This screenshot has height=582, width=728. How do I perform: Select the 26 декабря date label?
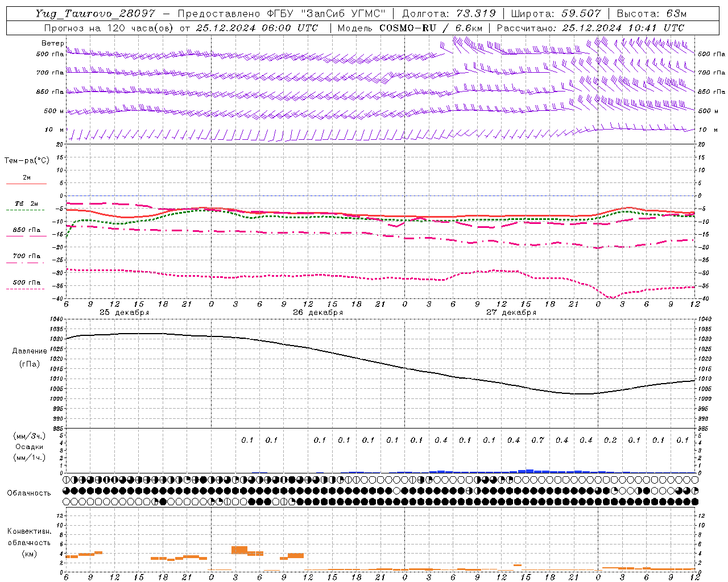click(x=318, y=313)
